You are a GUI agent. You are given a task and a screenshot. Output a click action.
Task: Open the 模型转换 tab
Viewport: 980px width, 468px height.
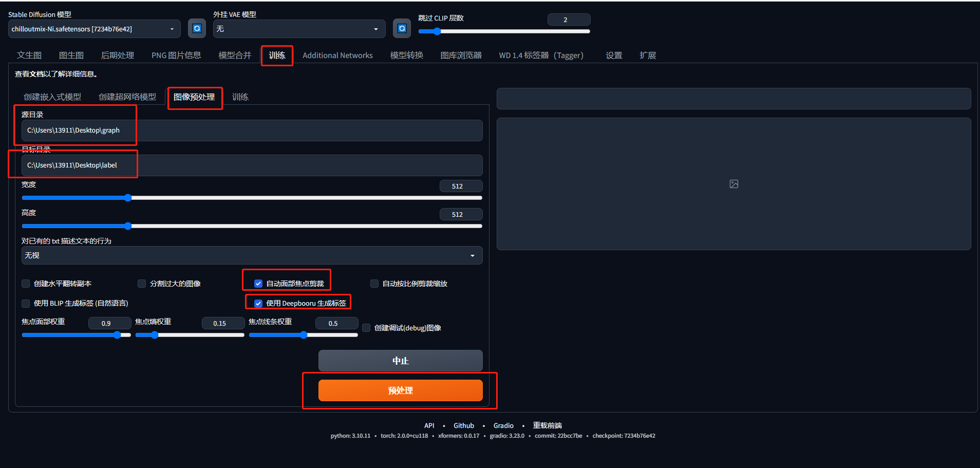pyautogui.click(x=407, y=55)
